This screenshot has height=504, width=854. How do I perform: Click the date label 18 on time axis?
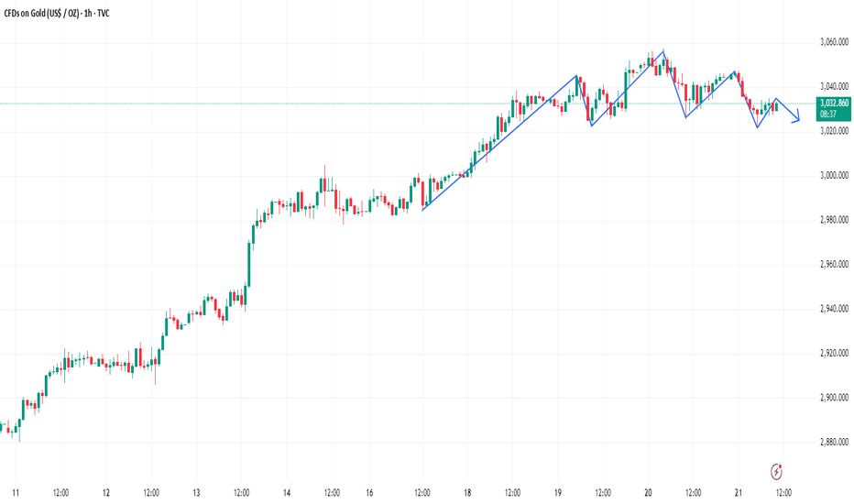(x=467, y=493)
